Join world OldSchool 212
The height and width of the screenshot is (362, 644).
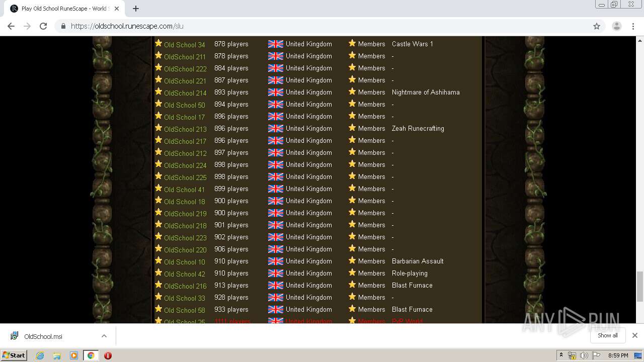tap(185, 153)
